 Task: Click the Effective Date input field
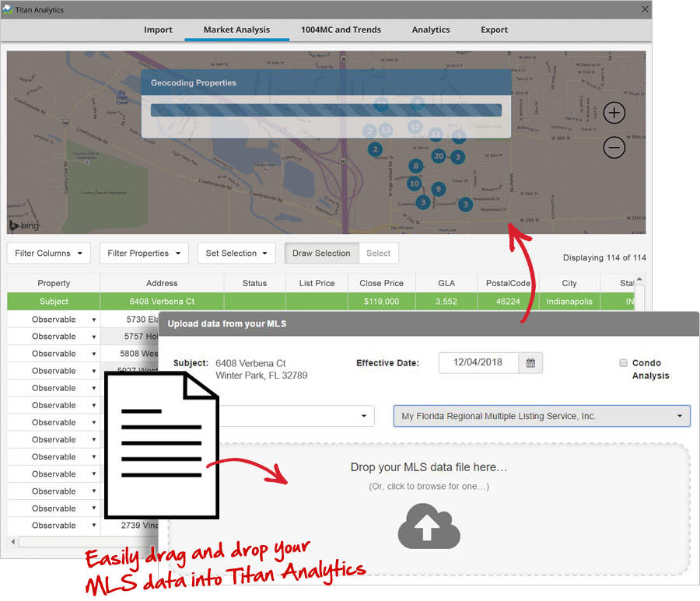(478, 363)
